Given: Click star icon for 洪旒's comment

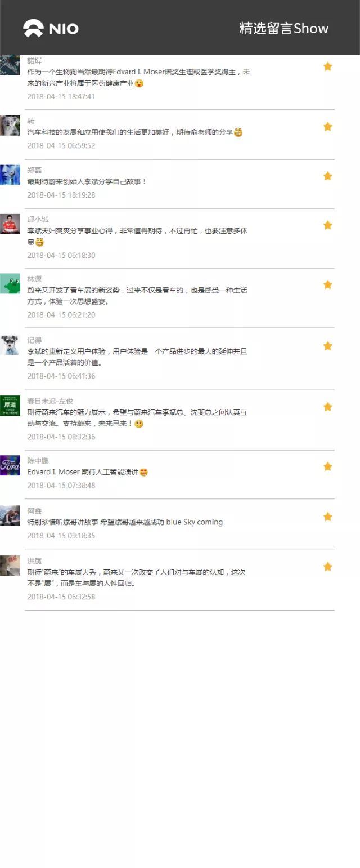Looking at the screenshot, I should point(328,567).
